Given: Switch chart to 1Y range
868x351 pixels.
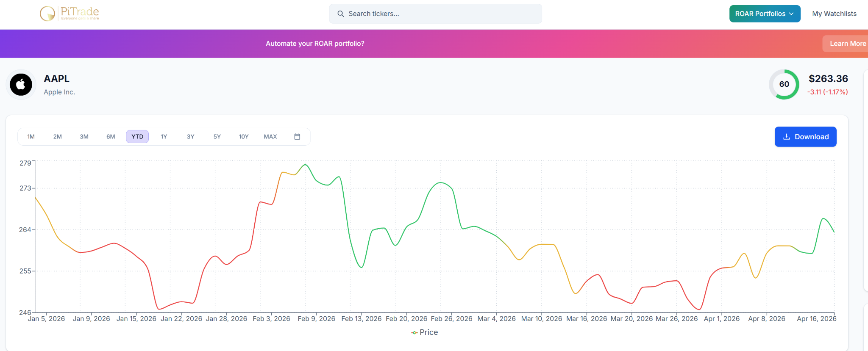Looking at the screenshot, I should pyautogui.click(x=164, y=137).
